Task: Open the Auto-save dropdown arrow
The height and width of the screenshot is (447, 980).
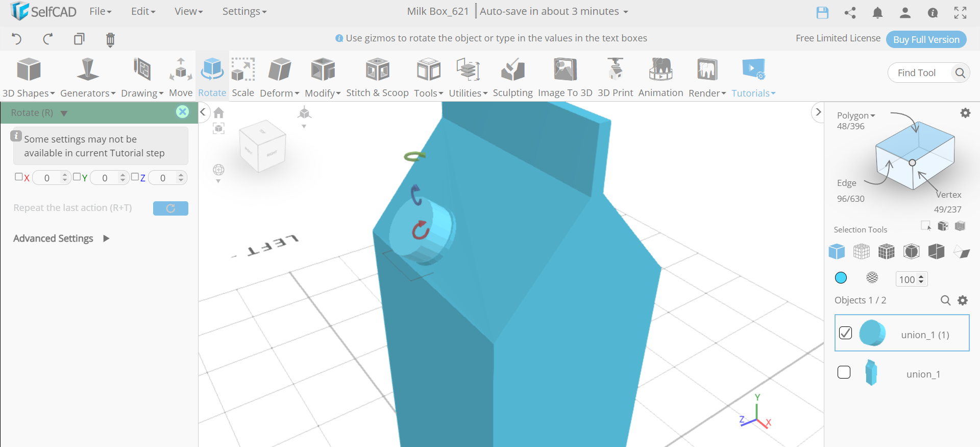Action: click(x=626, y=12)
